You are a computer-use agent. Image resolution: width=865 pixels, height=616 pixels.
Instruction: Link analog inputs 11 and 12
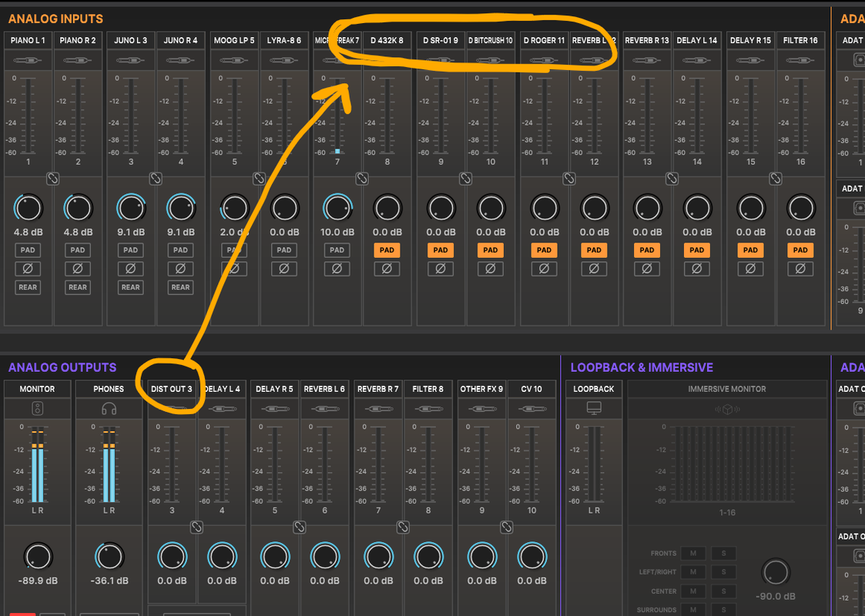pyautogui.click(x=569, y=179)
